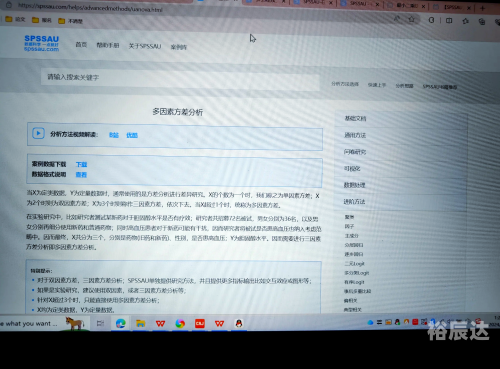This screenshot has width=500, height=369.
Task: Expand the 通用方法 sidebar section
Action: 401,135
